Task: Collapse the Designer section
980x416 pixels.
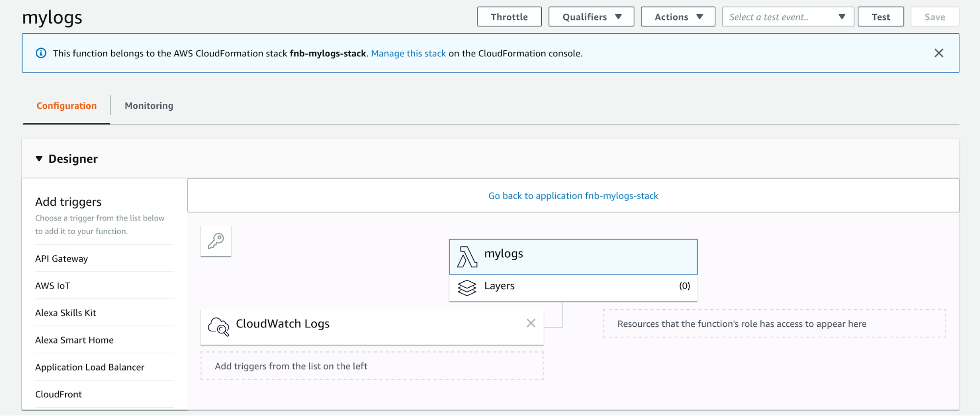Action: (39, 159)
